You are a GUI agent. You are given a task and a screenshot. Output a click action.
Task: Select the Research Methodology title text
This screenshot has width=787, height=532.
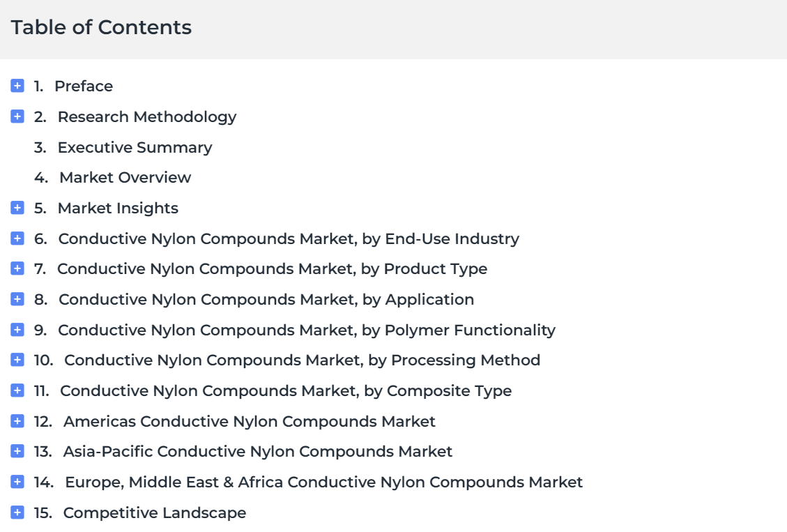[146, 116]
